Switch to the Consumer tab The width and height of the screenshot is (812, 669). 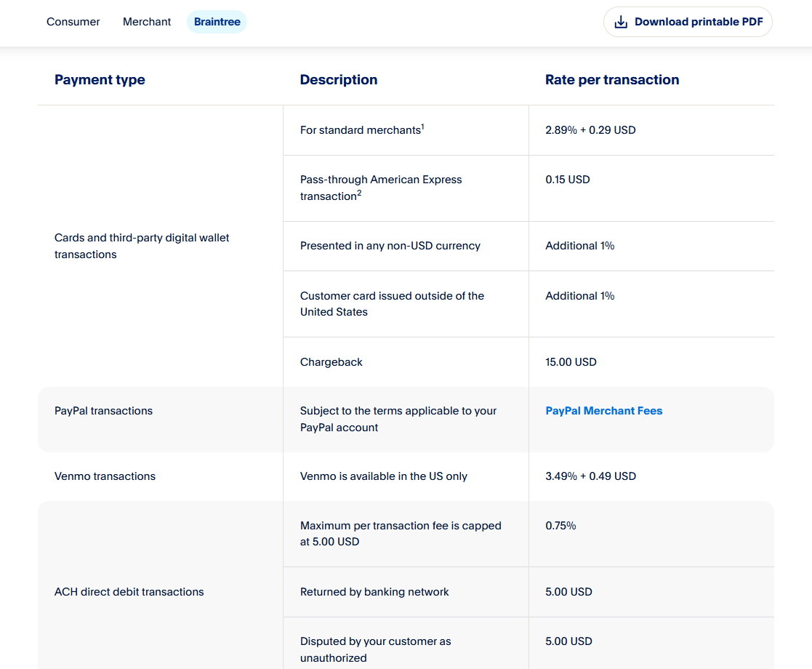[x=73, y=22]
